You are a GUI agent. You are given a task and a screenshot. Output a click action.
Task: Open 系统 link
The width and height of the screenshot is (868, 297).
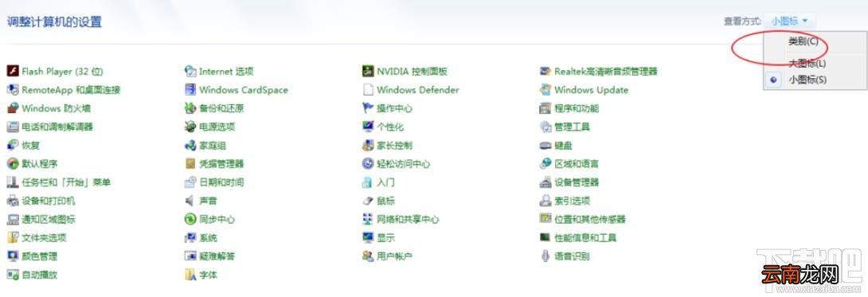pyautogui.click(x=208, y=238)
